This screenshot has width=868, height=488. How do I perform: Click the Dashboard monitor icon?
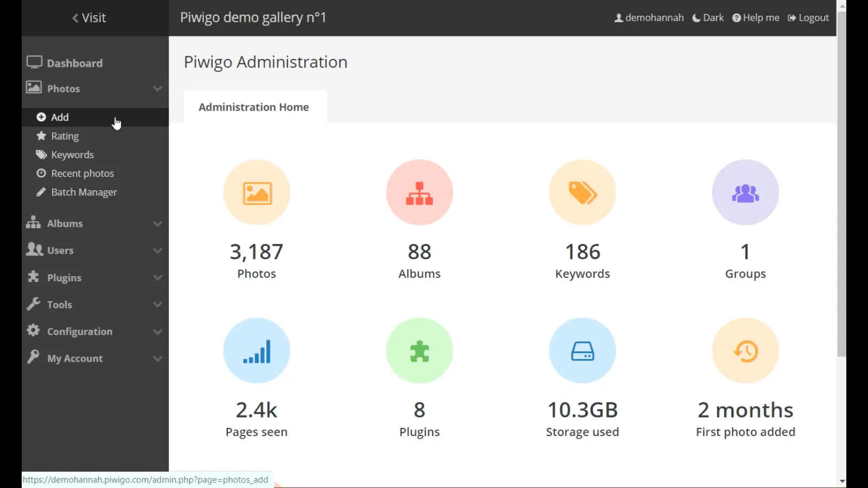point(34,62)
